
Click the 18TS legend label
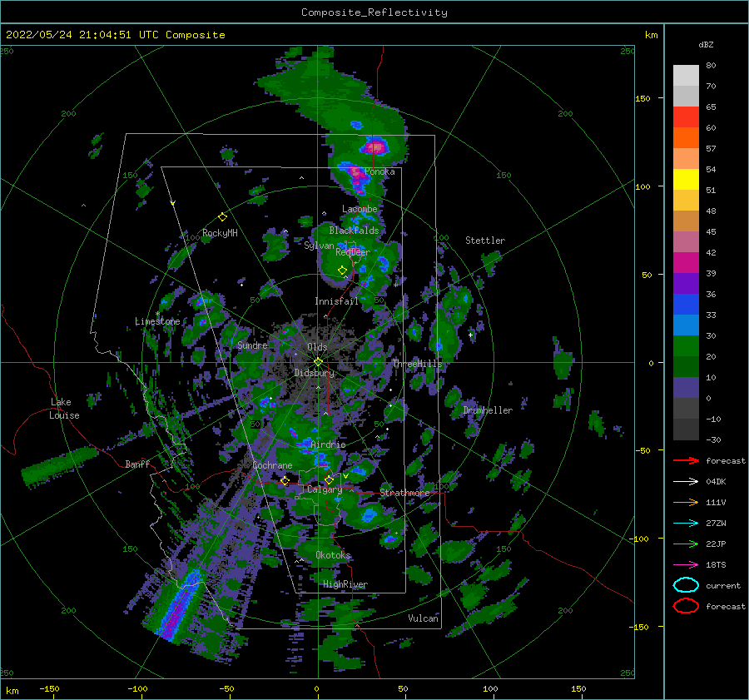pyautogui.click(x=716, y=565)
